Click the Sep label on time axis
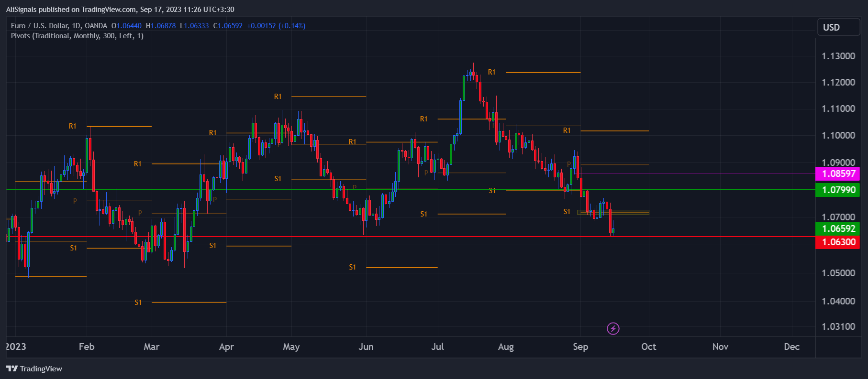The image size is (868, 379). tap(580, 347)
